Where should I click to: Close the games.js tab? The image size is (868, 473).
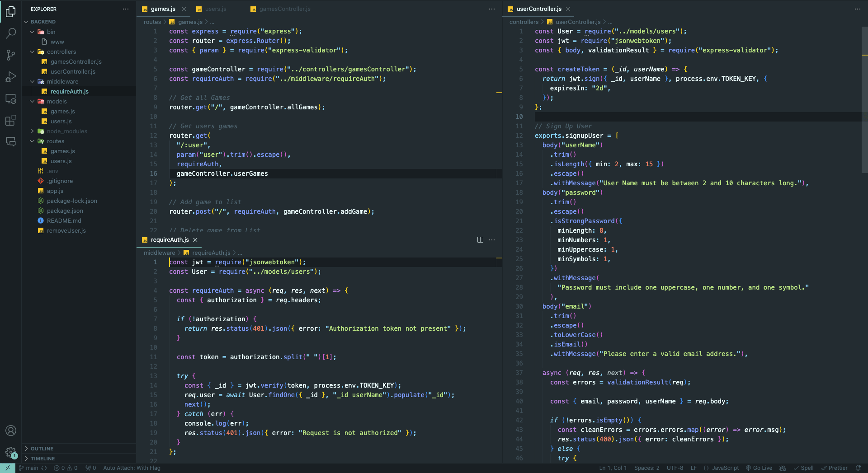tap(184, 9)
